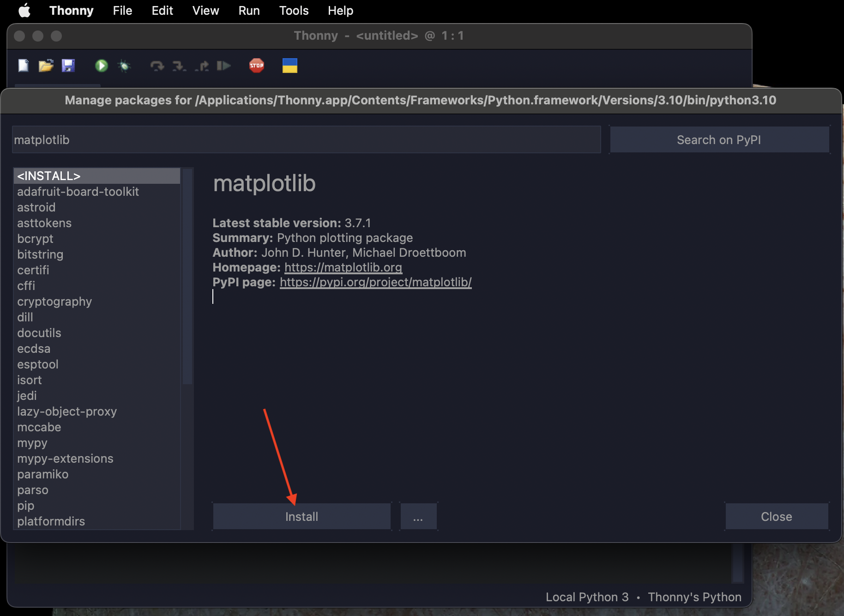Open the Run menu
The width and height of the screenshot is (844, 616).
point(248,10)
